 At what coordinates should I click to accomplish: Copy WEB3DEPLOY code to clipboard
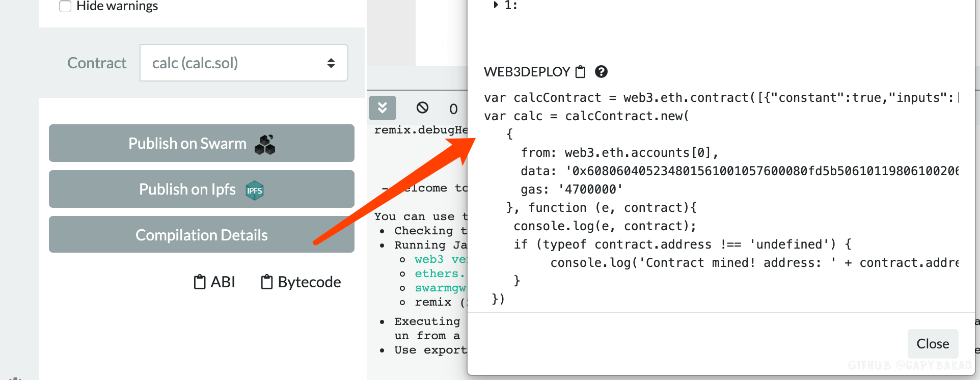pyautogui.click(x=580, y=72)
